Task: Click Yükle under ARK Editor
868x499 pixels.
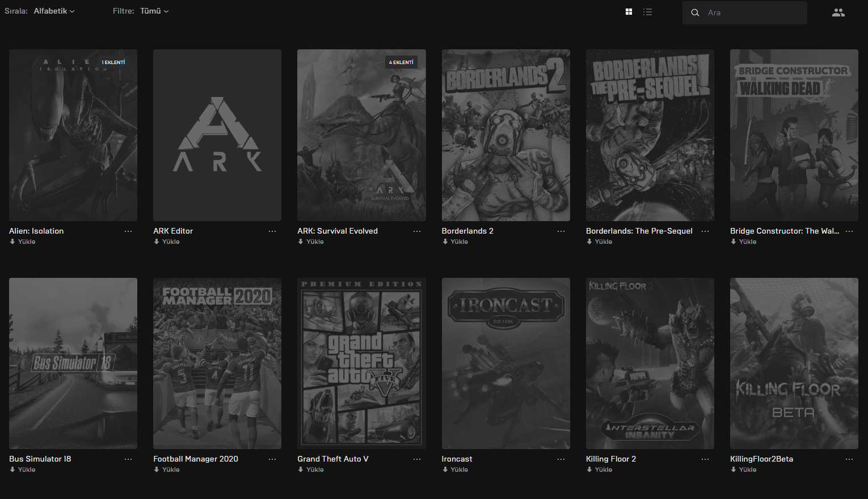Action: (167, 242)
